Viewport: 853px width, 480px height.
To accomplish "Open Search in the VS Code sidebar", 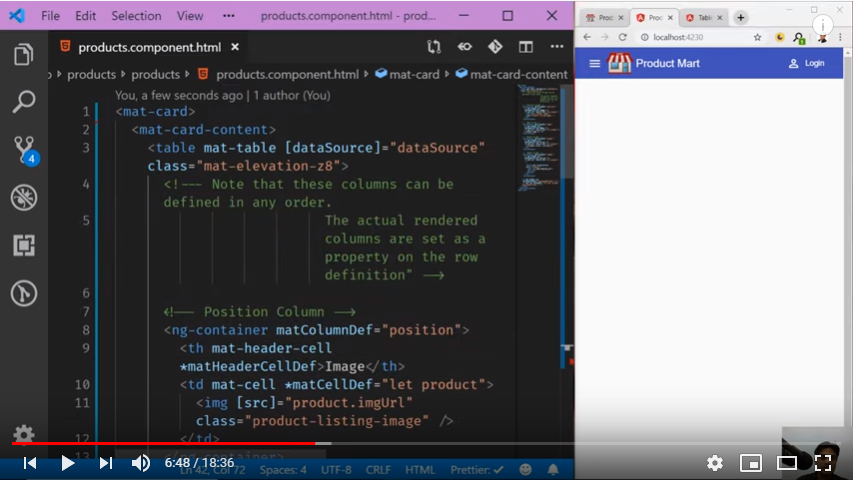I will tap(23, 102).
